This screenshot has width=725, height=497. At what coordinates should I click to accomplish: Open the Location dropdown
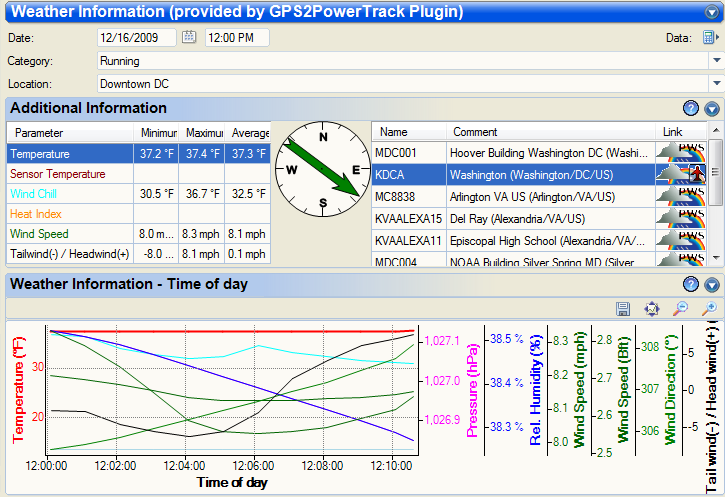pyautogui.click(x=716, y=84)
